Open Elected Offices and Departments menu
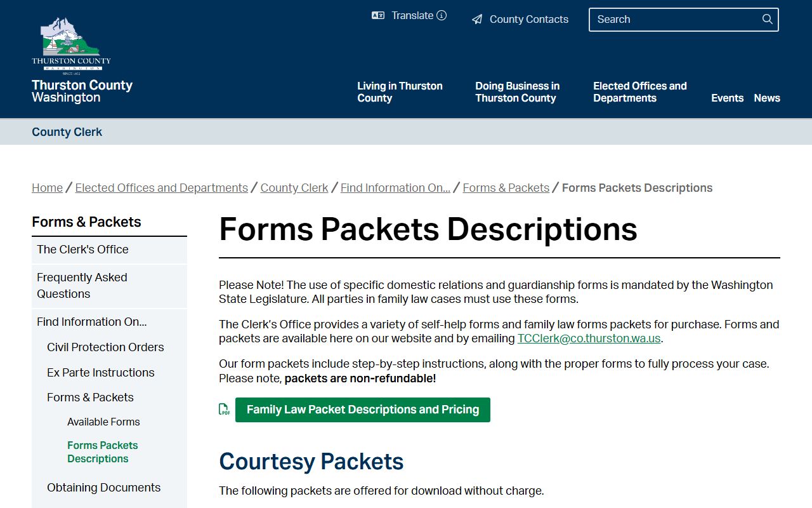 (x=639, y=92)
